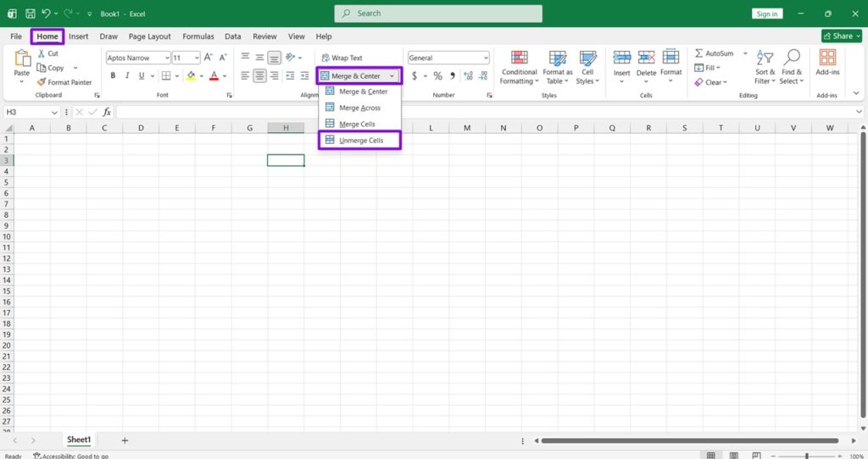The width and height of the screenshot is (868, 459).
Task: Click the Undo arrow icon
Action: pyautogui.click(x=47, y=14)
